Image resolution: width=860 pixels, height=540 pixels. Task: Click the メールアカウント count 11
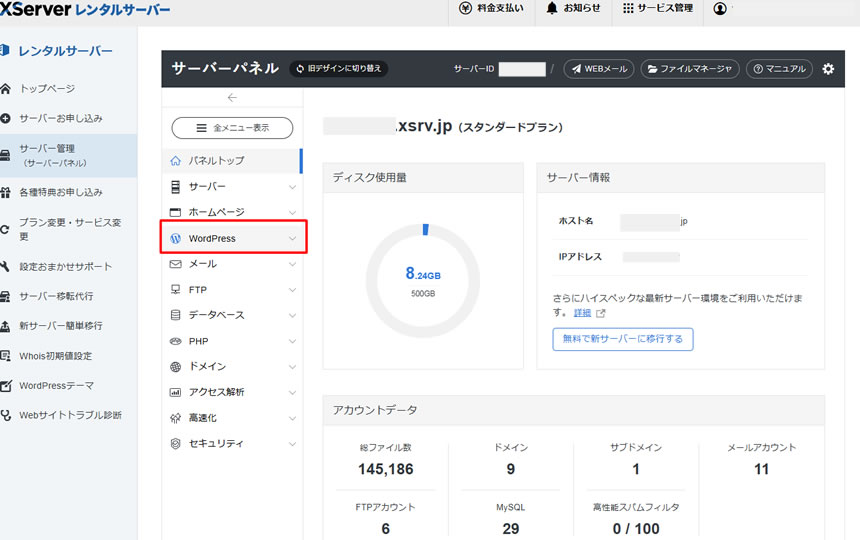click(x=761, y=469)
